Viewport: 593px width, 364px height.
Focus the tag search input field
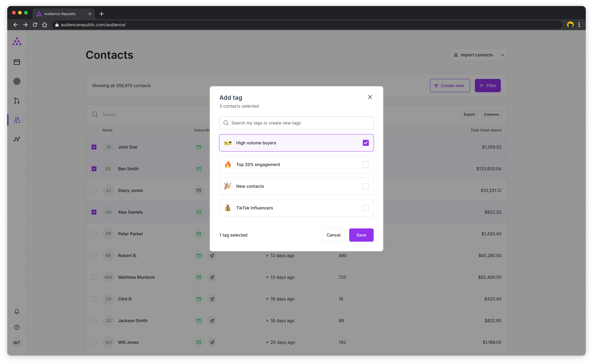(x=296, y=123)
